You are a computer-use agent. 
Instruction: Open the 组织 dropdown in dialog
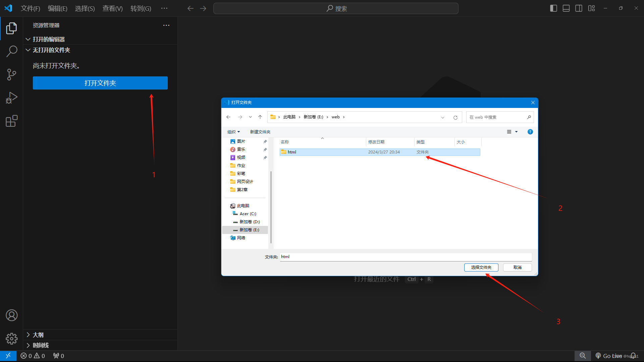[233, 132]
